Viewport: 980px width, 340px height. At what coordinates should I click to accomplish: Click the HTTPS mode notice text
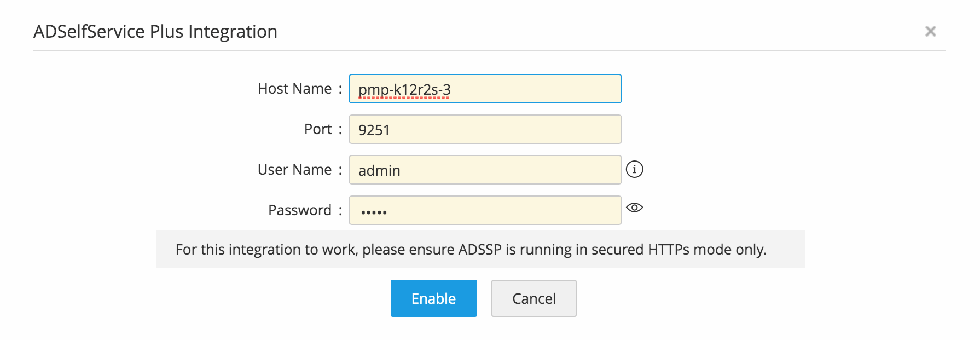coord(471,250)
